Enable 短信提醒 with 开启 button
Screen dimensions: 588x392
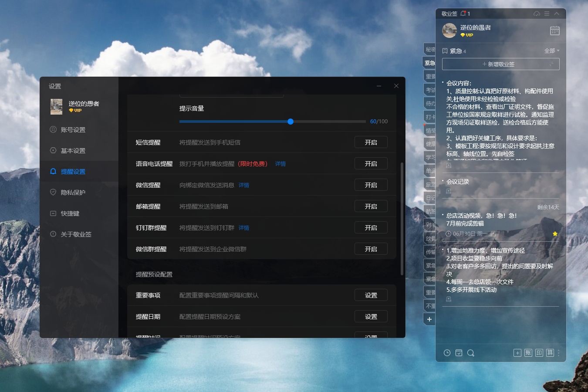pyautogui.click(x=371, y=142)
